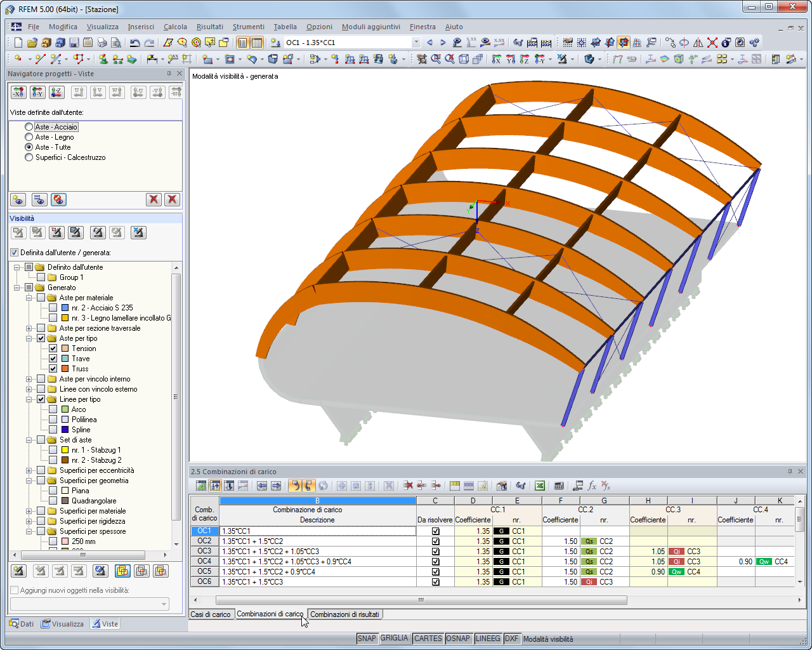Toggle 'Definita dall'utente / generata' checkbox
This screenshot has width=812, height=650.
tap(15, 253)
